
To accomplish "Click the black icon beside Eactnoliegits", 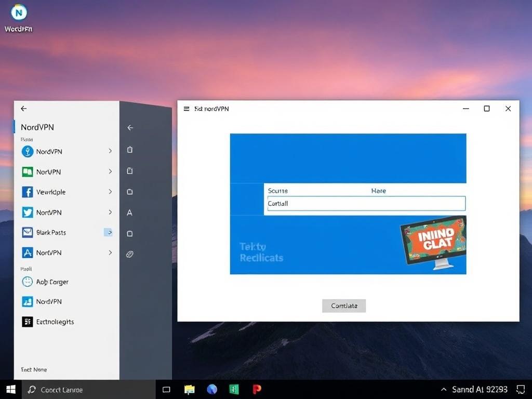I will pyautogui.click(x=28, y=322).
